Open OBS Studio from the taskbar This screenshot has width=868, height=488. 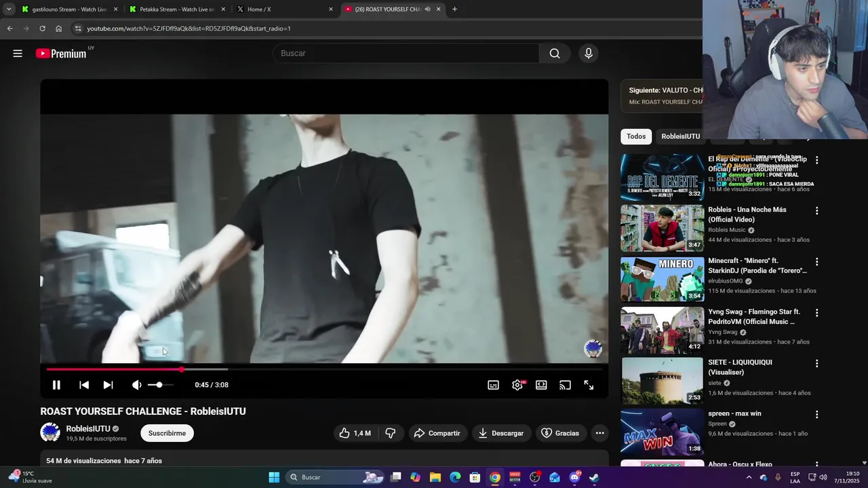pos(534,477)
